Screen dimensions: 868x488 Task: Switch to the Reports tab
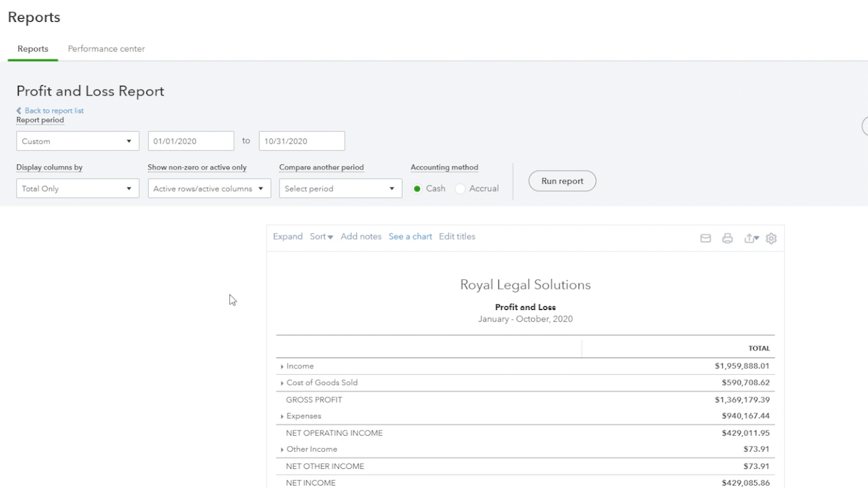click(x=33, y=48)
